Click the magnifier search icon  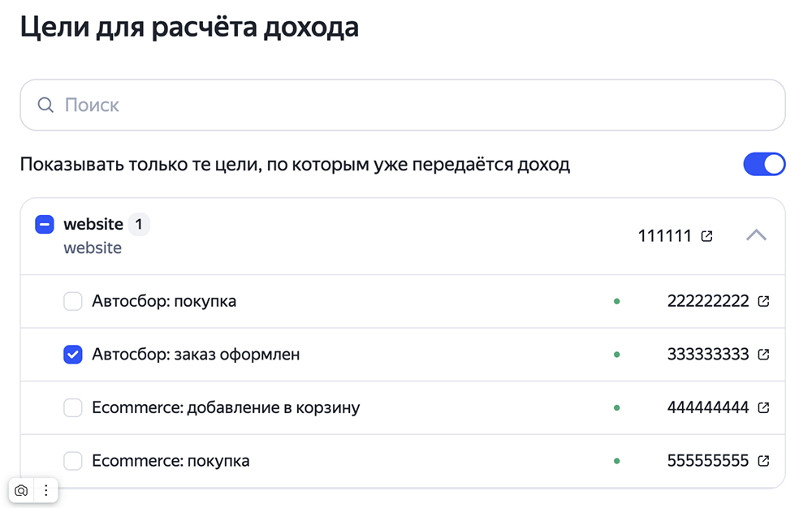coord(45,105)
